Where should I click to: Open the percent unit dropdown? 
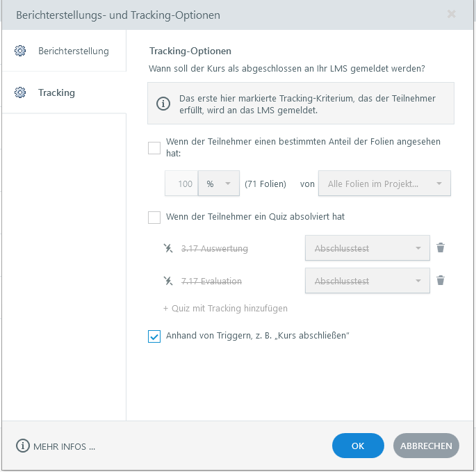[219, 184]
